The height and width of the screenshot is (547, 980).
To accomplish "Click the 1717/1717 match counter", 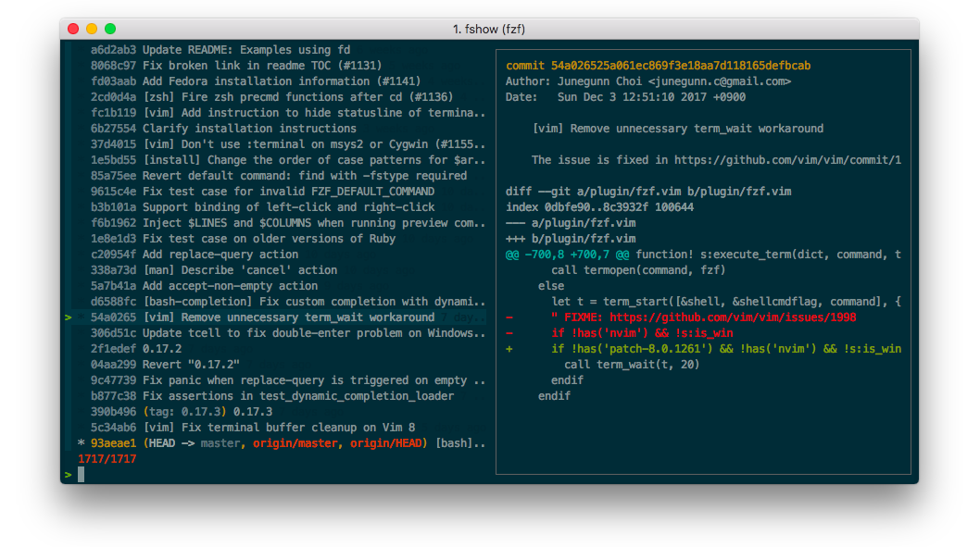I will (x=107, y=459).
